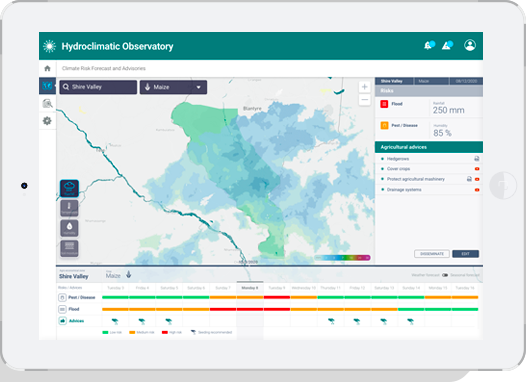This screenshot has width=526, height=382.
Task: Select the Monday 8 day column
Action: coord(250,288)
